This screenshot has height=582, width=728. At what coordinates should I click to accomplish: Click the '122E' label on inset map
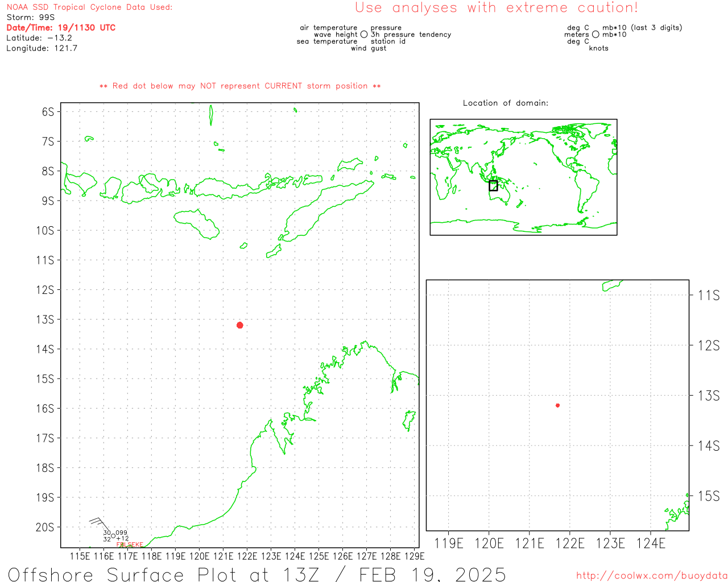[570, 544]
